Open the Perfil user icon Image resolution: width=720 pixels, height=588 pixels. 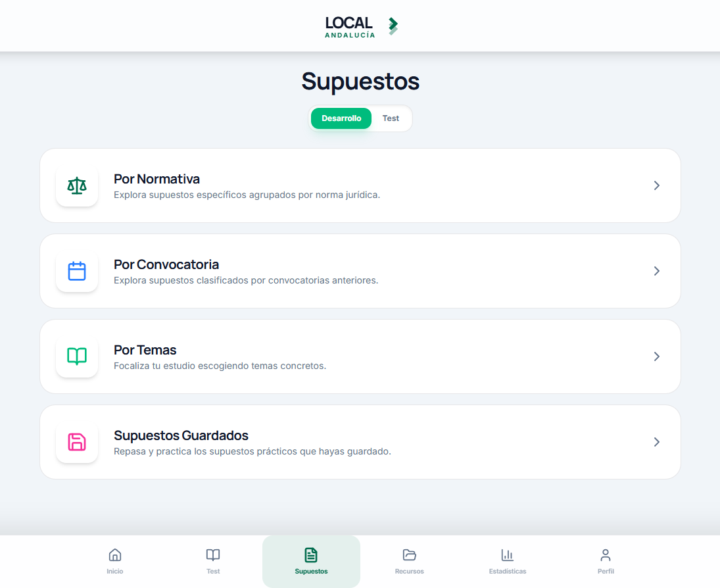[x=606, y=555]
